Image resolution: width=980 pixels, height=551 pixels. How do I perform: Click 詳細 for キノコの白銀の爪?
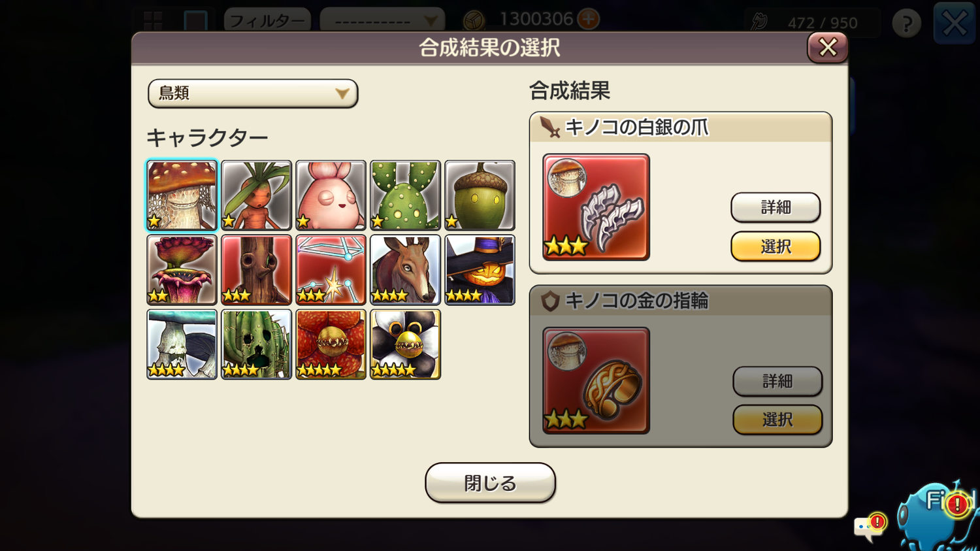click(x=776, y=207)
